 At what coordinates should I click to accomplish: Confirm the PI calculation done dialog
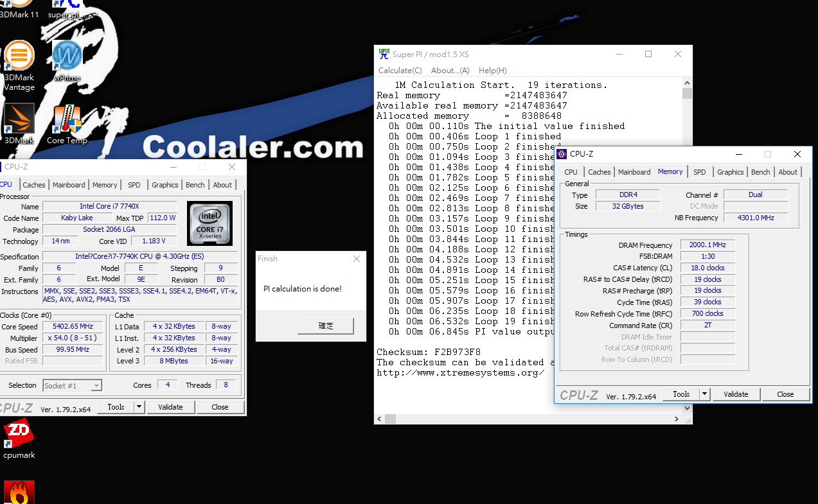click(326, 326)
